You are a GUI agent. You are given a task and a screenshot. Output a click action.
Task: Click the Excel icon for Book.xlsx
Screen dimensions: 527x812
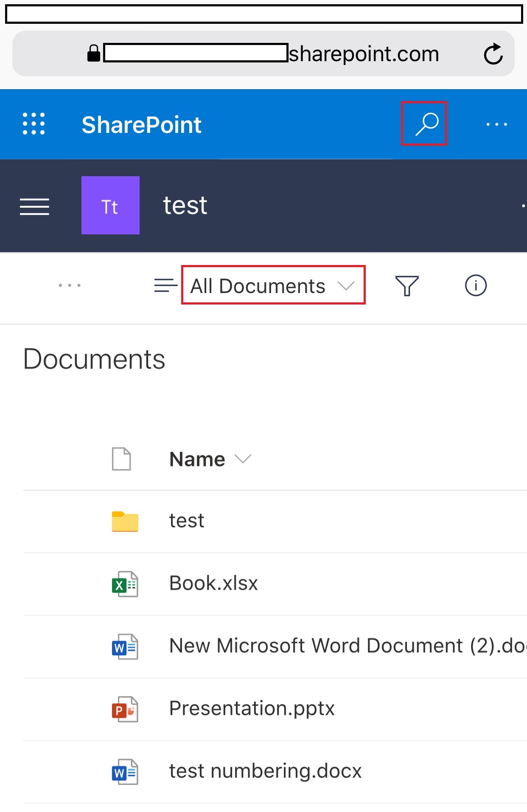(125, 584)
